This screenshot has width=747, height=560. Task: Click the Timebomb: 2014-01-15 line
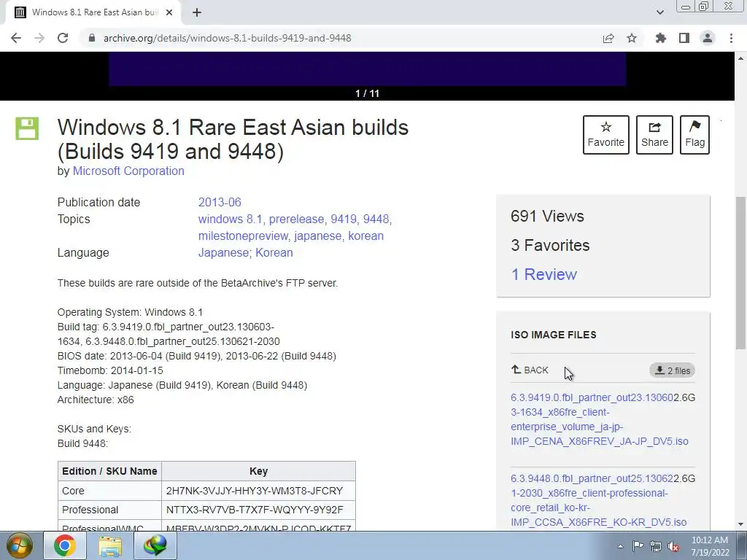110,370
